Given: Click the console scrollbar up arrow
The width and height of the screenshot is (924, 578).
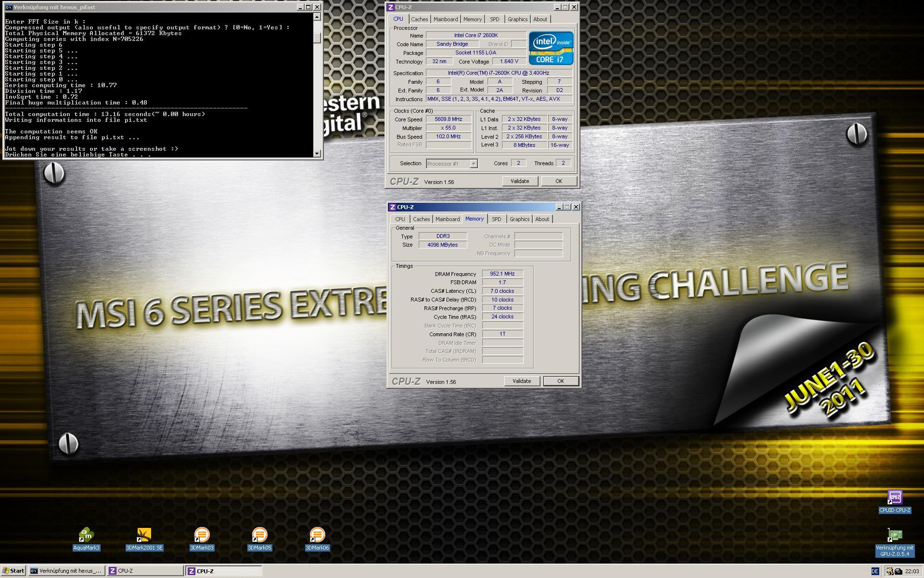Looking at the screenshot, I should 317,17.
